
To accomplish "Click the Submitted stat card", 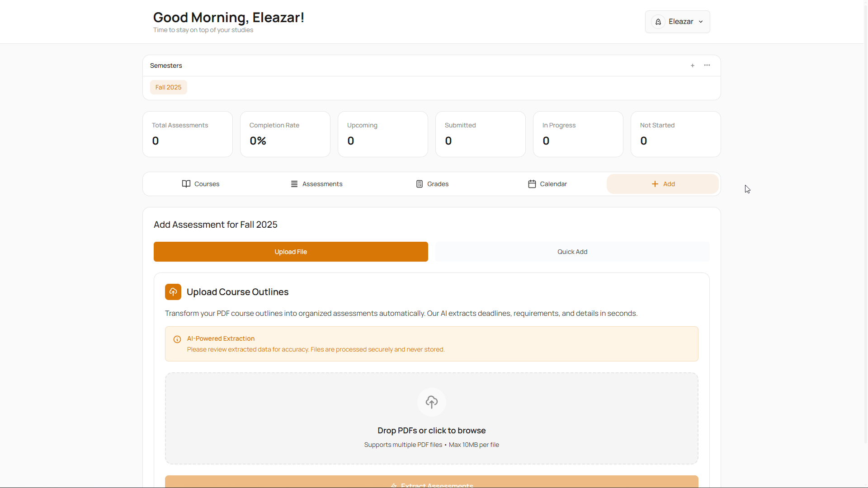I will coord(481,134).
